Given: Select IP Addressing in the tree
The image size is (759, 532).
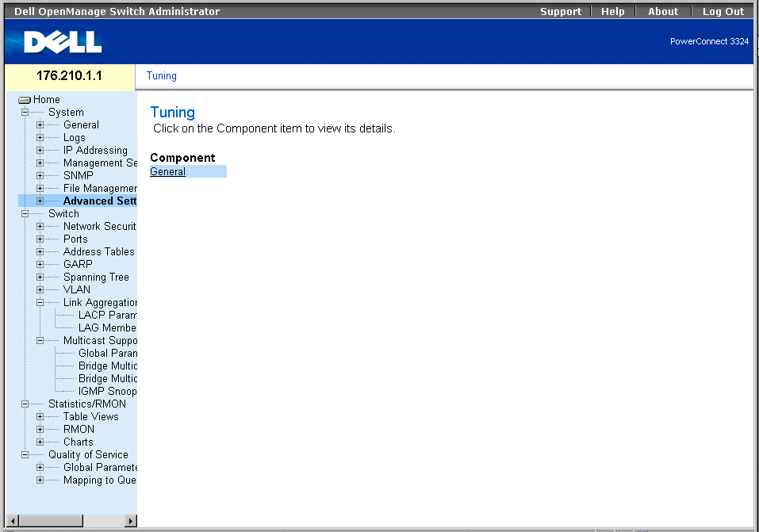Looking at the screenshot, I should 95,151.
